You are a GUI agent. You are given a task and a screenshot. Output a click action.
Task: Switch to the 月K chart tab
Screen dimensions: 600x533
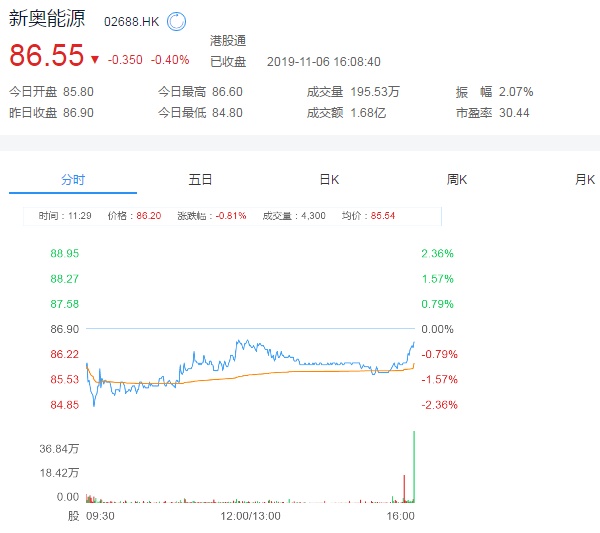(585, 180)
